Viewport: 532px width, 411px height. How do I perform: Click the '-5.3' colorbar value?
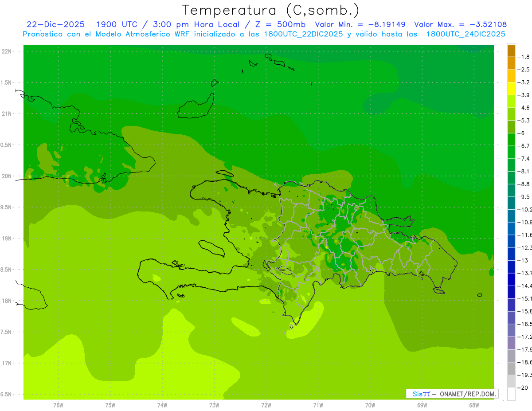524,120
